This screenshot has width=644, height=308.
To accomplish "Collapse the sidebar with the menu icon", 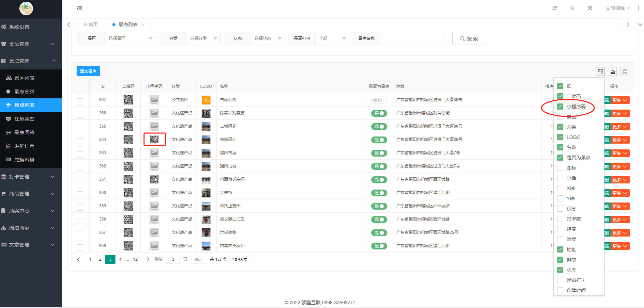I will point(80,8).
